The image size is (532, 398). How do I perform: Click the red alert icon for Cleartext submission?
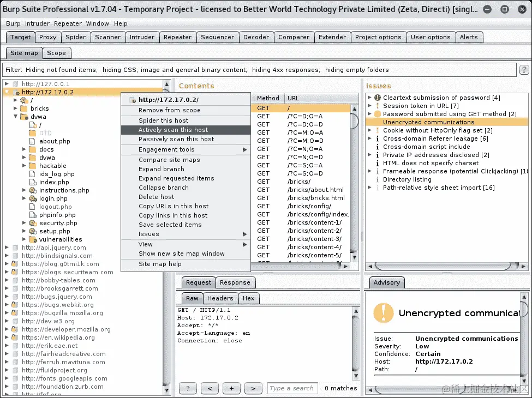pos(377,98)
